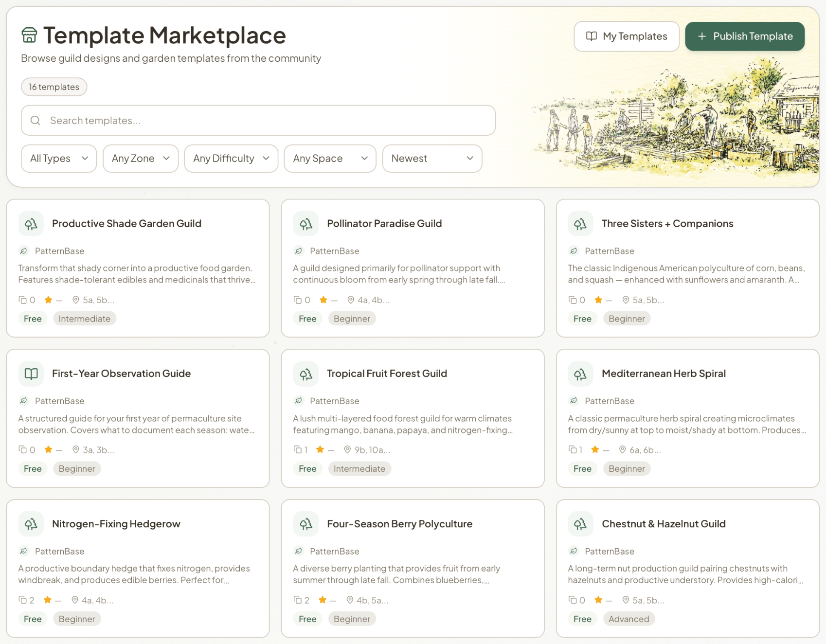The image size is (826, 644).
Task: Click the plus icon inside Publish Template
Action: (x=702, y=36)
